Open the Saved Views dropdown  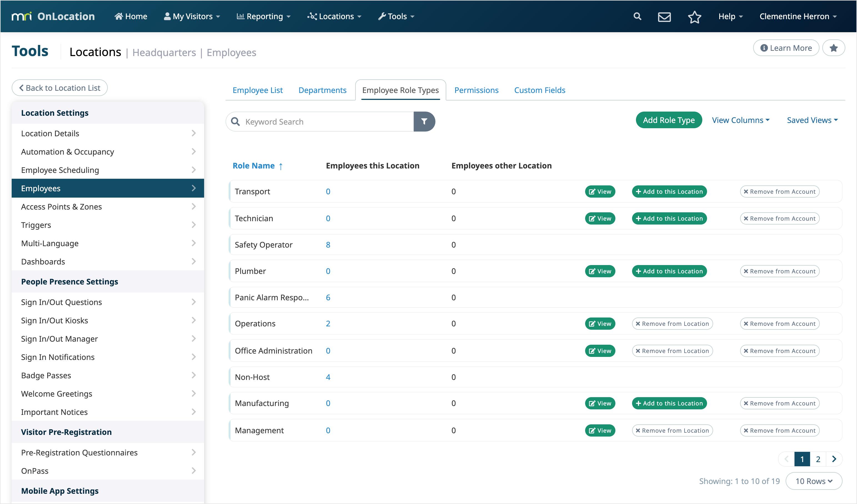click(812, 120)
